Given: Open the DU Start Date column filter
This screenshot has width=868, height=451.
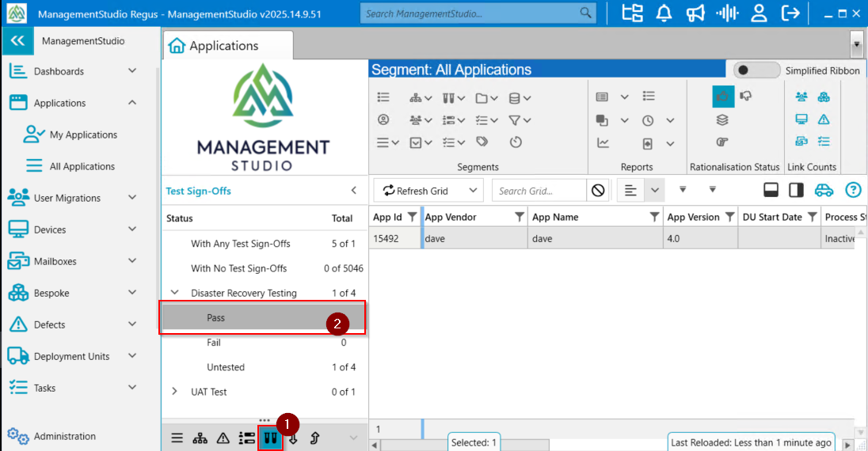Looking at the screenshot, I should tap(812, 217).
